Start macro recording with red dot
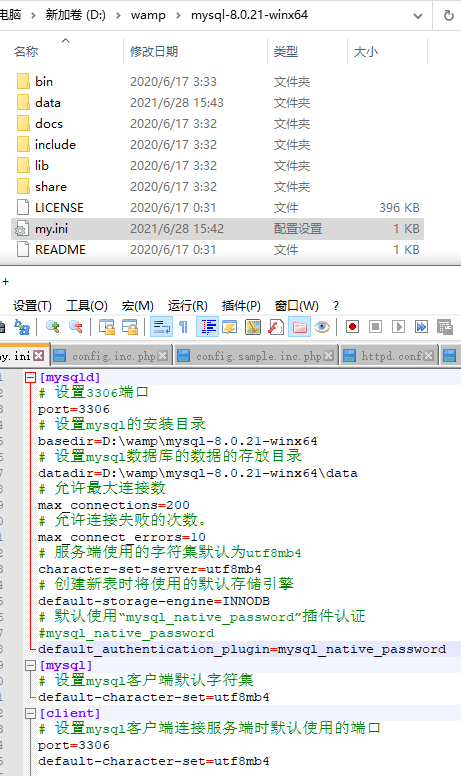 pos(353,327)
